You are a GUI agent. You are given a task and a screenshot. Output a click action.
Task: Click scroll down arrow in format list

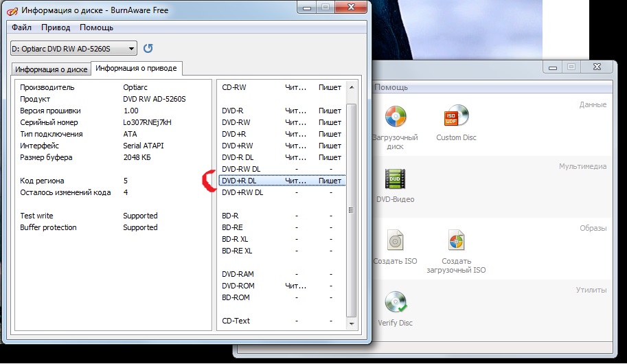click(x=352, y=323)
